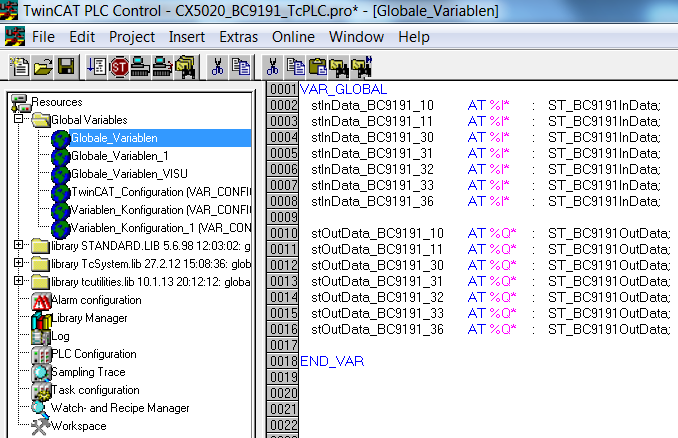678x438 pixels.
Task: Select the TwinCAT_Configuration tree entry
Action: [x=160, y=192]
